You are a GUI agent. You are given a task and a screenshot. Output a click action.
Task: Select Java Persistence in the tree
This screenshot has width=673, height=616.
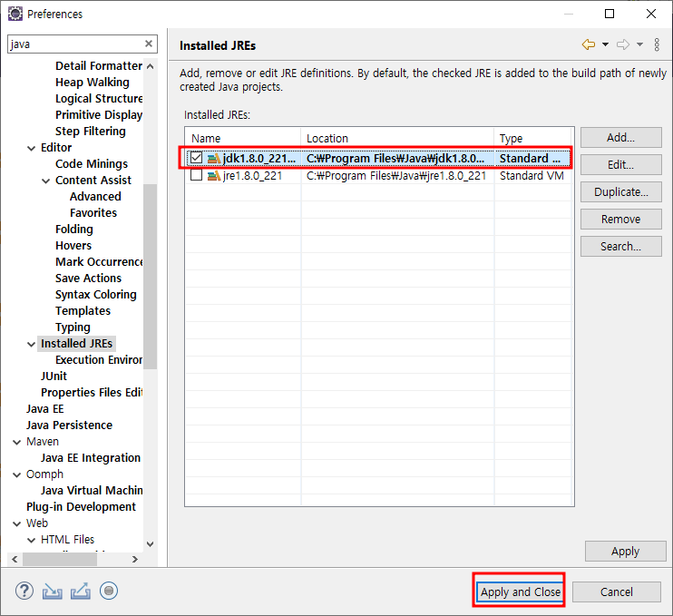click(x=69, y=425)
